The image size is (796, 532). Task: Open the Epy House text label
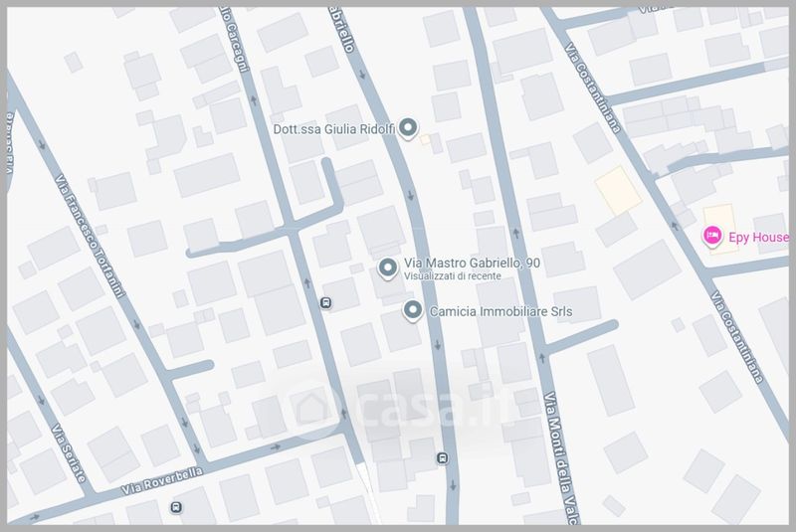coord(758,238)
